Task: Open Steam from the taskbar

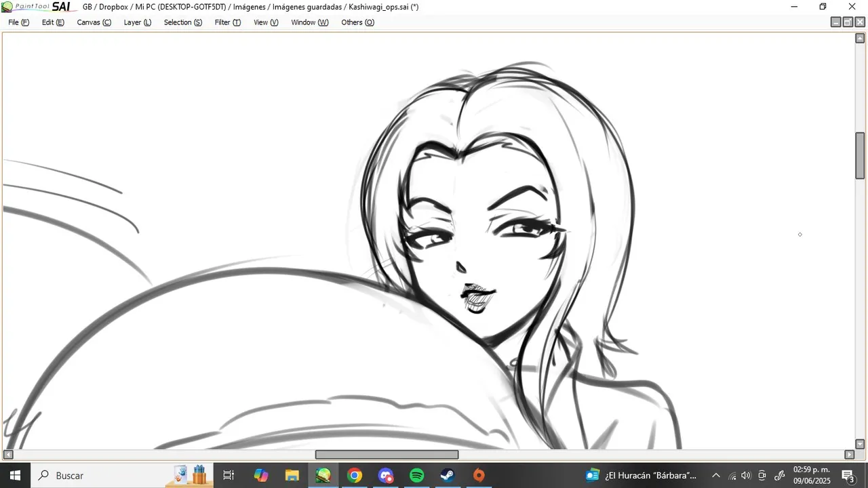Action: [x=448, y=475]
